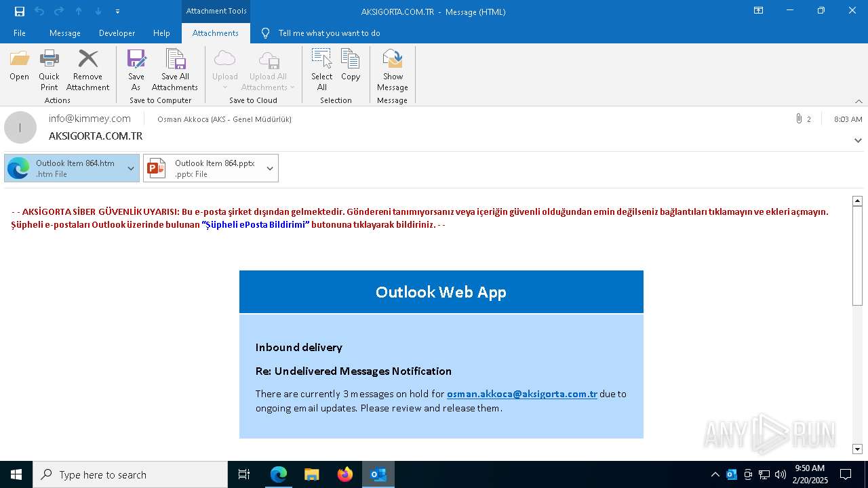Click the sender avatar circle
The image size is (868, 488).
[x=20, y=127]
